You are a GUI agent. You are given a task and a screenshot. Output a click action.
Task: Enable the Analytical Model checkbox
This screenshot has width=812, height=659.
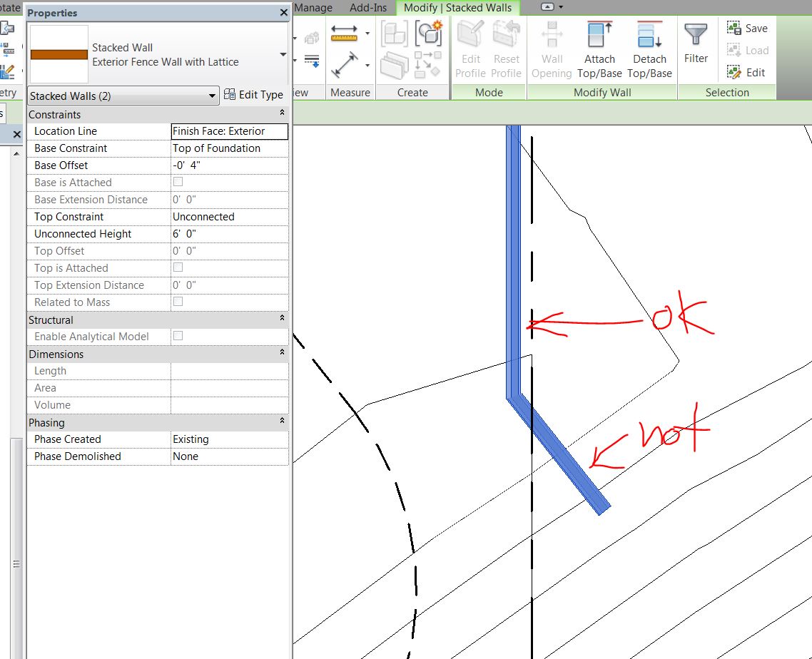[x=178, y=336]
